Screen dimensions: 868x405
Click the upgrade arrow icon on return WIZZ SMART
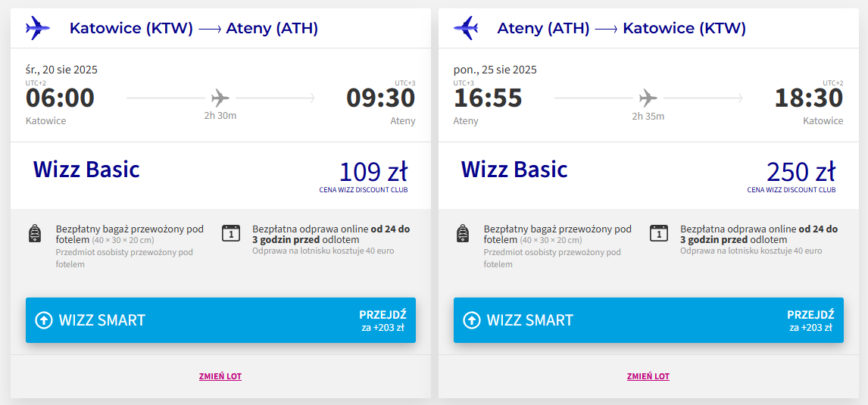click(472, 320)
